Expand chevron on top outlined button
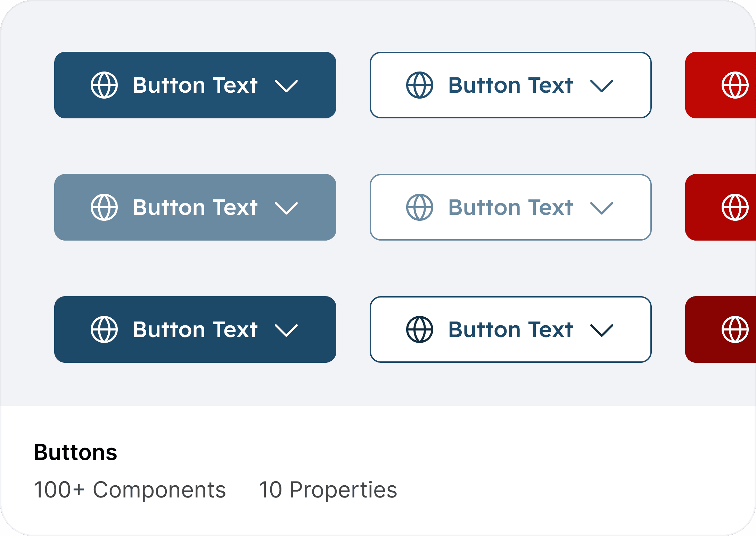This screenshot has height=536, width=756. click(602, 86)
